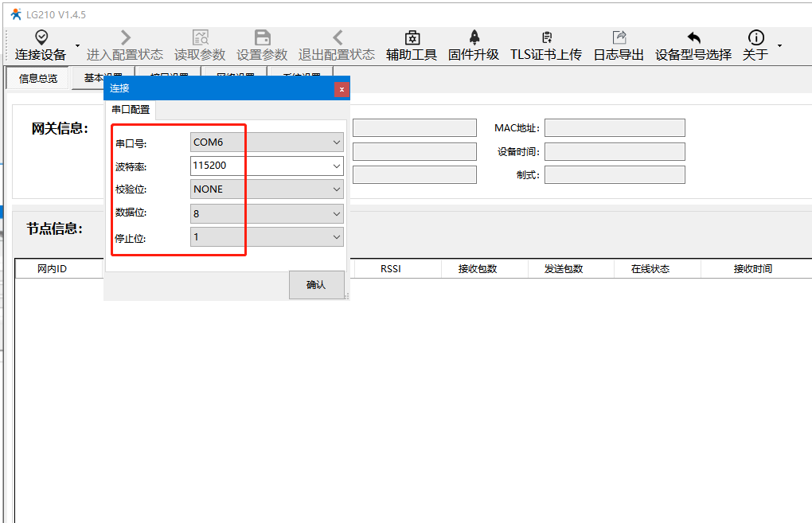This screenshot has height=523, width=812.
Task: Select the 串口配置 tab in dialog
Action: (131, 110)
